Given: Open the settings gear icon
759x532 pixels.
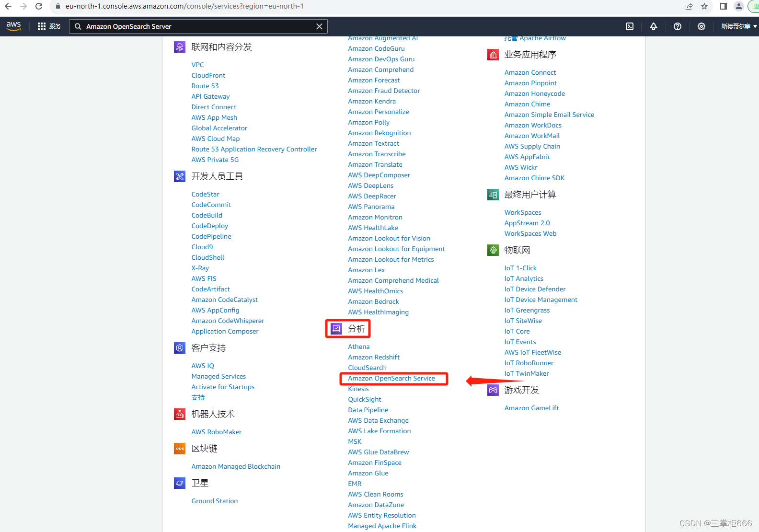Looking at the screenshot, I should pos(701,26).
